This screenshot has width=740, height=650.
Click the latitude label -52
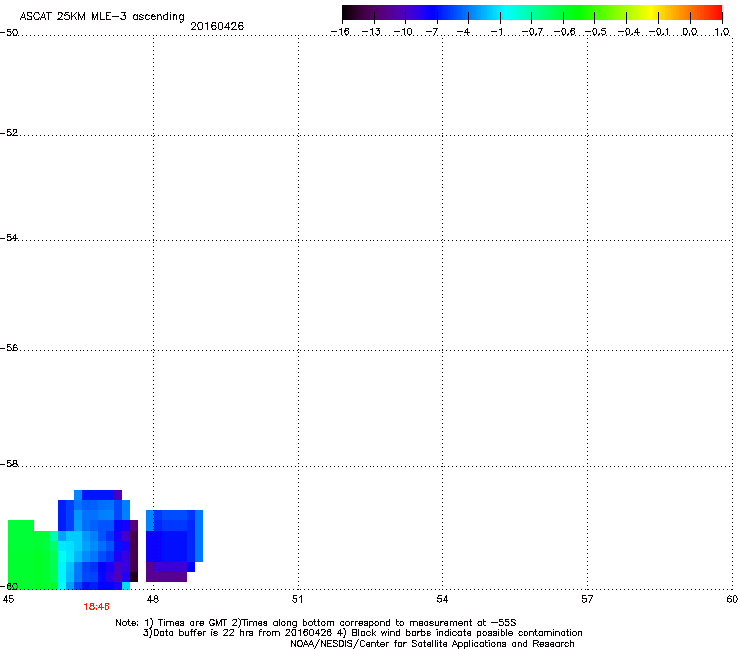[9, 133]
